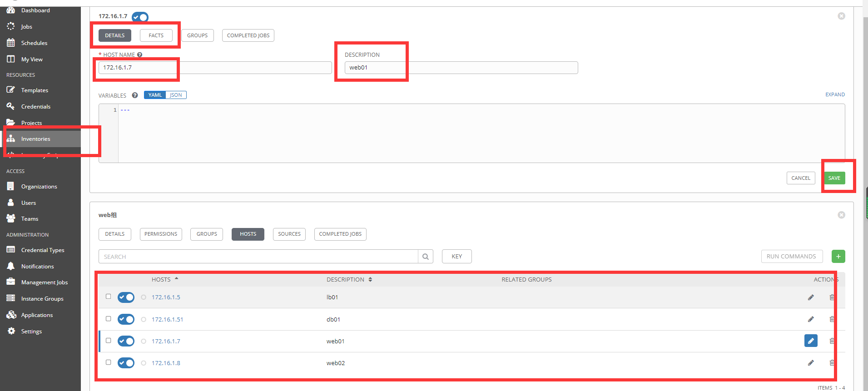Close the 172.16.1.7 host panel
Viewport: 868px width, 391px height.
click(x=842, y=16)
